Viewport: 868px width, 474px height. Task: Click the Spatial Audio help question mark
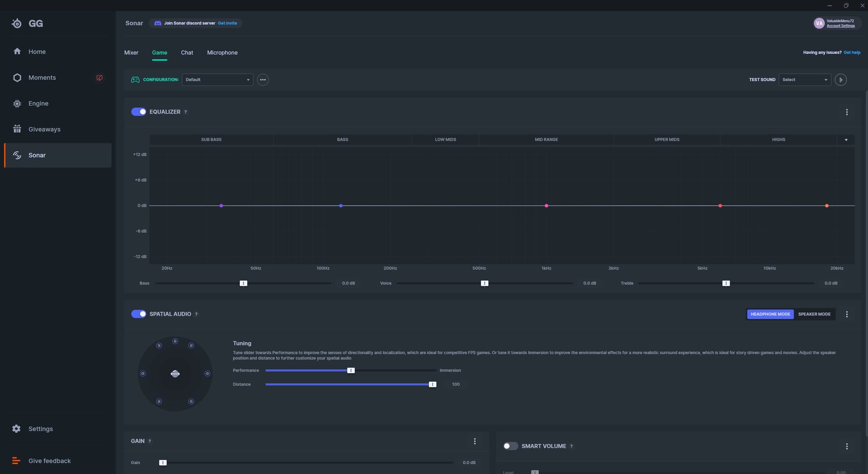tap(196, 314)
